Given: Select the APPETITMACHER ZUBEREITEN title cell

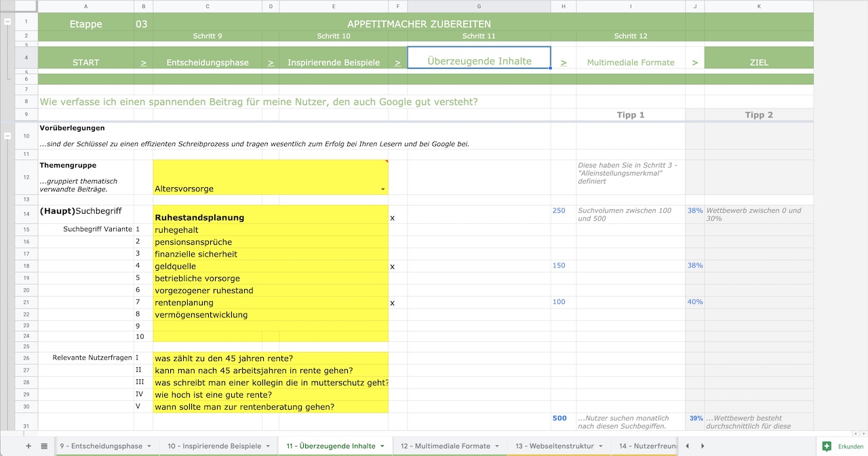Looking at the screenshot, I should point(419,24).
